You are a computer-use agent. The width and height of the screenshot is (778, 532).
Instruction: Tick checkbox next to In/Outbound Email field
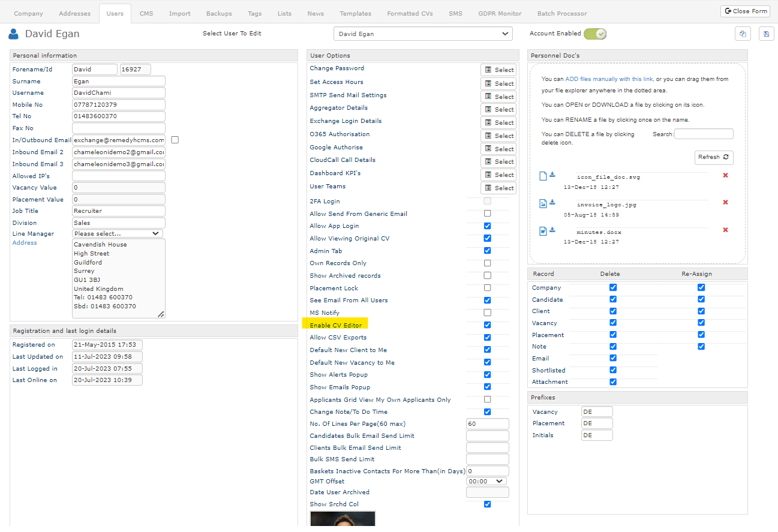(x=175, y=140)
